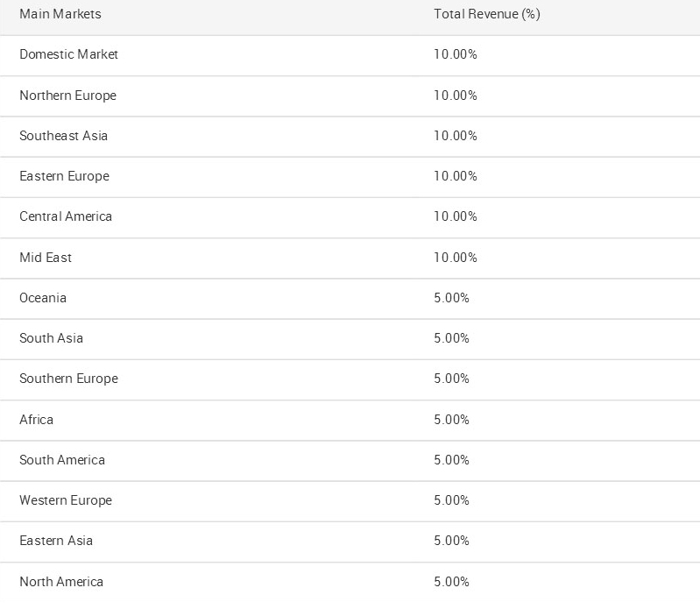Click the Eastern Europe market entry
This screenshot has height=602, width=700.
coord(64,176)
